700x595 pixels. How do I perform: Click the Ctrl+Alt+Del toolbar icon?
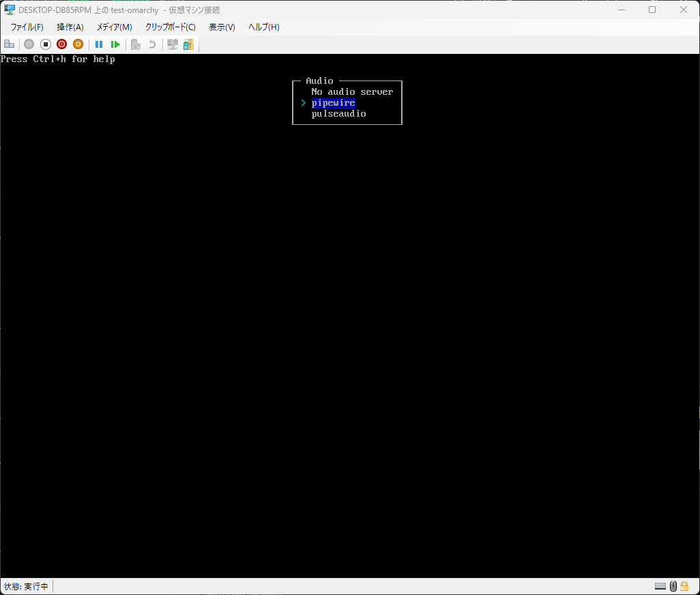tap(10, 44)
